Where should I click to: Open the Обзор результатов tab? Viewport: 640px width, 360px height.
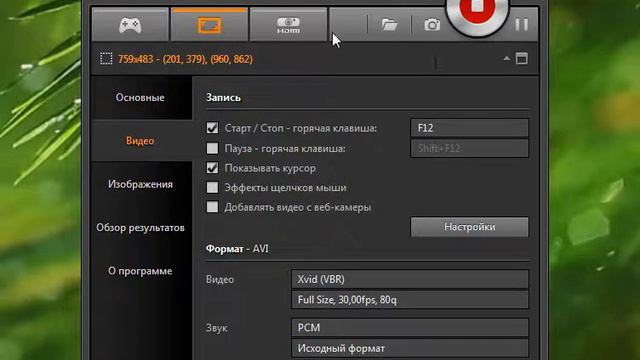coord(142,227)
